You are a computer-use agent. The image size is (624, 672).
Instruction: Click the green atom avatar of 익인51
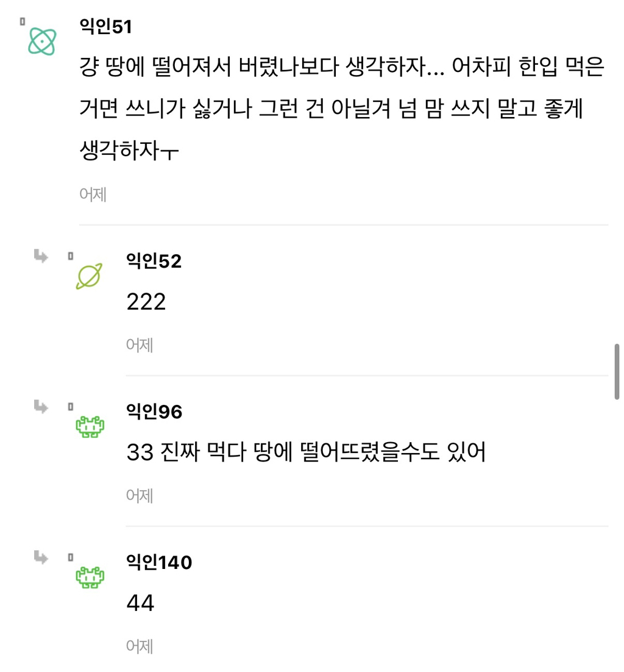coord(41,42)
